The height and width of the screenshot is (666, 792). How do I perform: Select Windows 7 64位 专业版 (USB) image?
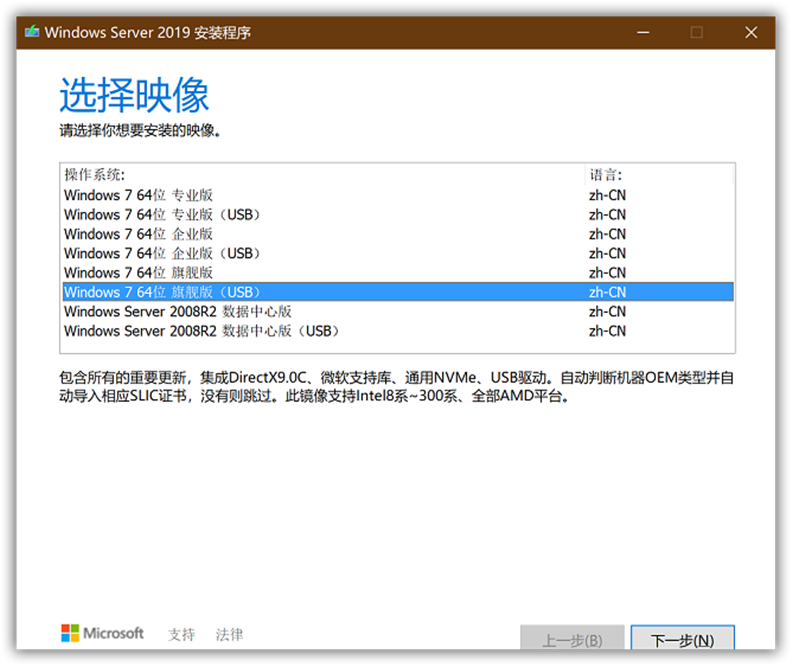tap(398, 215)
